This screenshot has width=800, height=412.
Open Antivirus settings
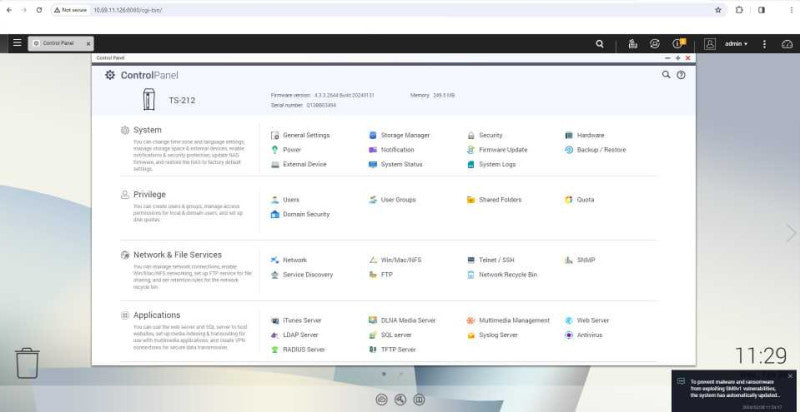click(584, 335)
